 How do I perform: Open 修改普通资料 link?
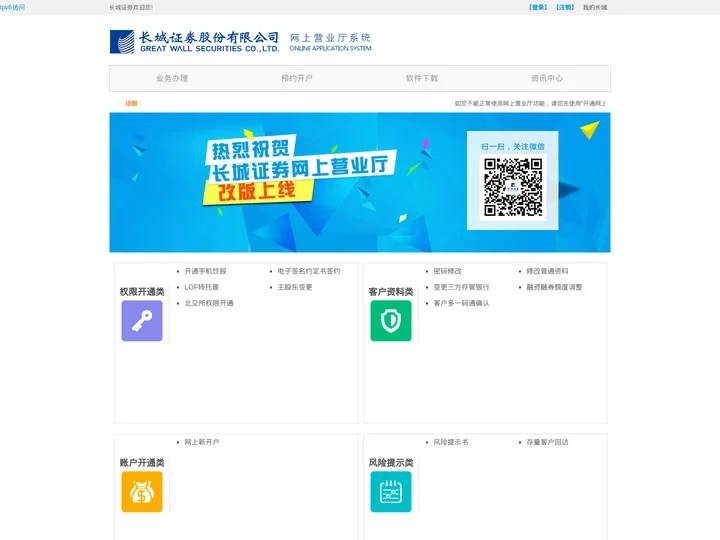point(547,271)
